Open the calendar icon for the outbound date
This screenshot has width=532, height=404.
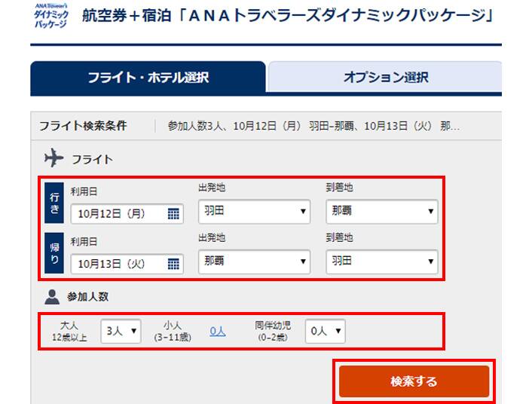(173, 214)
